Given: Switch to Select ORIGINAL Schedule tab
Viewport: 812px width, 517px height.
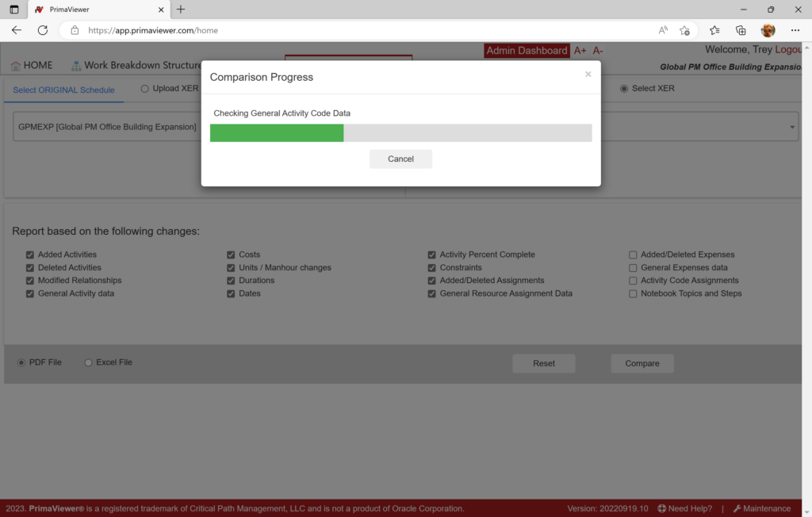Looking at the screenshot, I should pos(63,90).
